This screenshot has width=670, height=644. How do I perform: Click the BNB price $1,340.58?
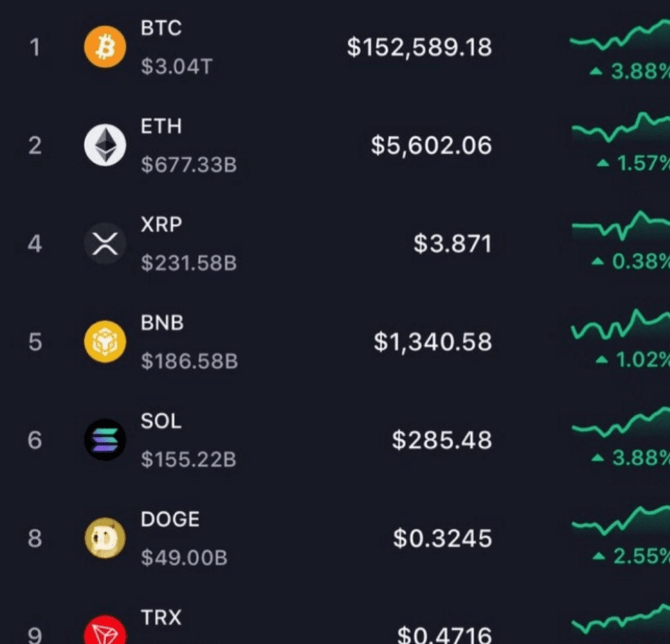click(x=433, y=342)
